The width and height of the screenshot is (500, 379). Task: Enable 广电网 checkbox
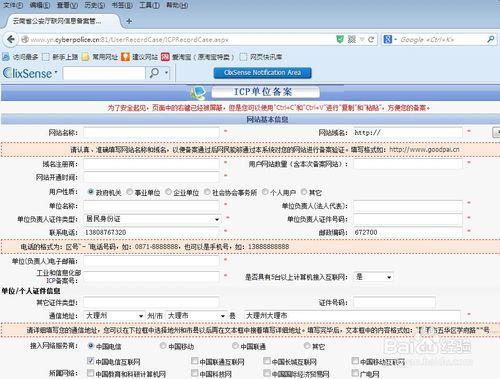(x=355, y=373)
